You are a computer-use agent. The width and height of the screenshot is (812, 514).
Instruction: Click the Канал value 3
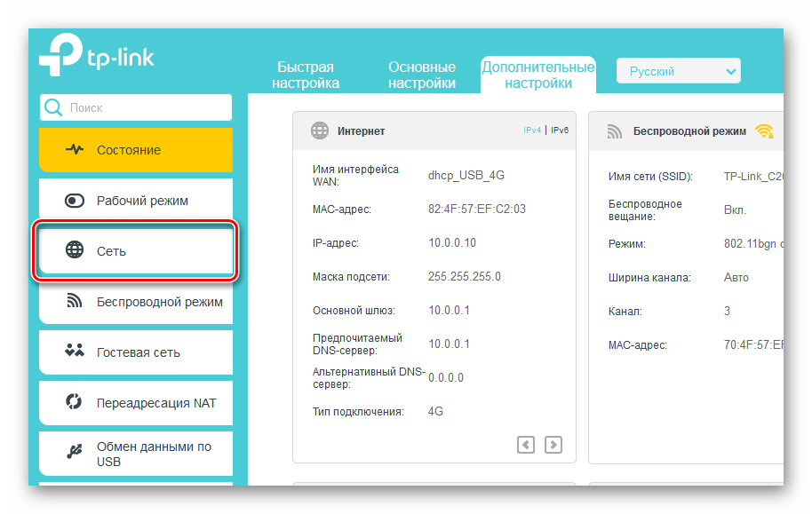click(727, 311)
